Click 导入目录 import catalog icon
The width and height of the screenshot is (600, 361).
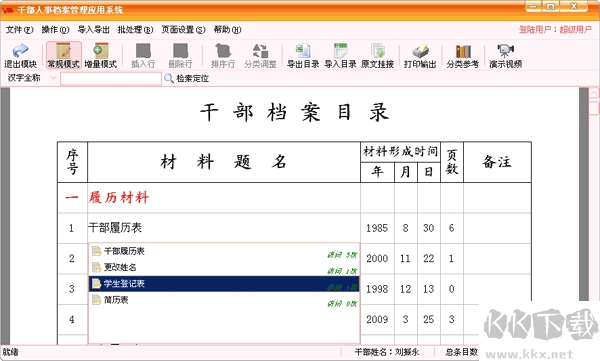[340, 56]
